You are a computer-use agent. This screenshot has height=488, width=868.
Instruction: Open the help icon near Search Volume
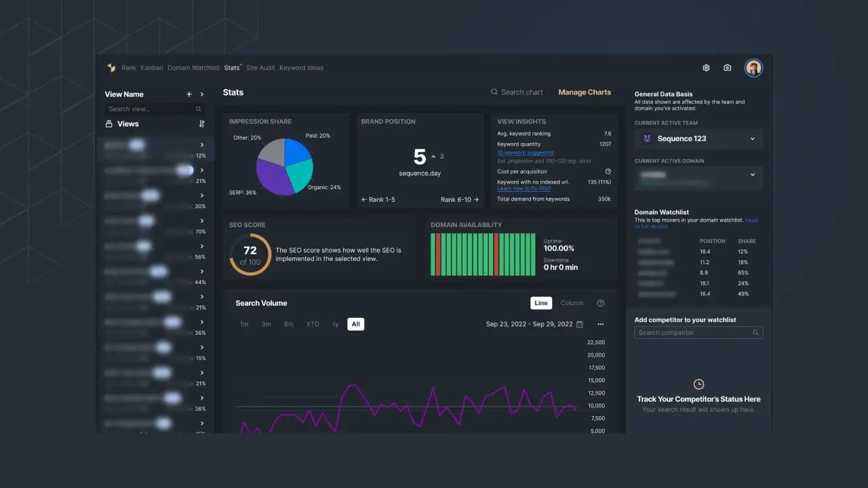(x=600, y=303)
